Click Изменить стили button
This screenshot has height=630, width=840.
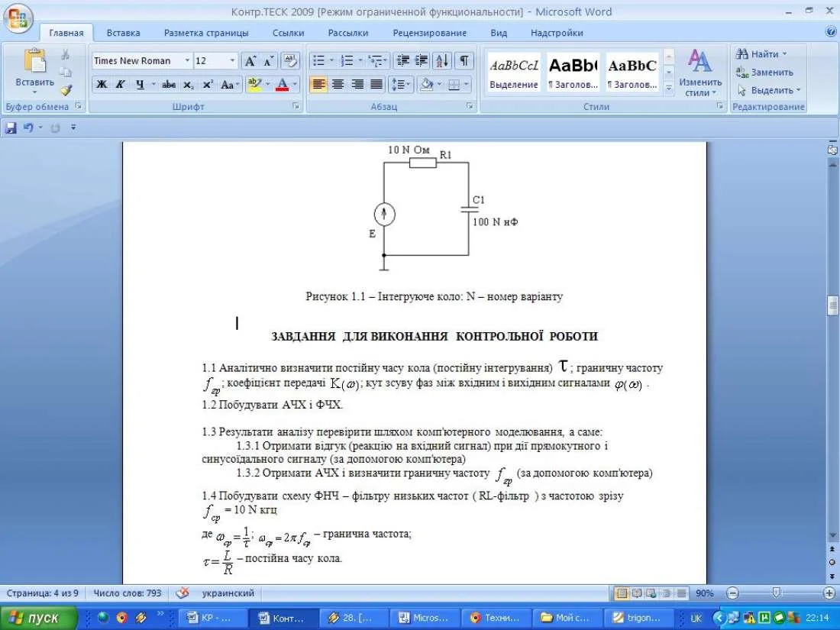coord(699,73)
